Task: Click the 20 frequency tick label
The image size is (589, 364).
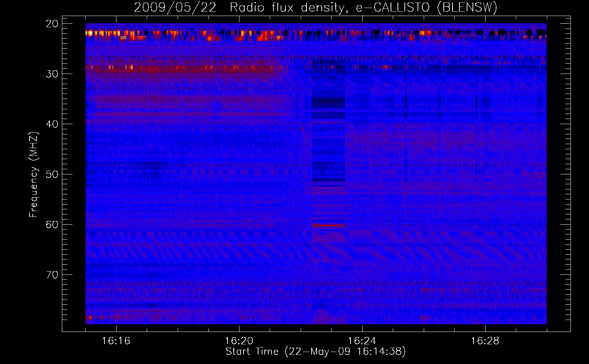Action: [52, 24]
